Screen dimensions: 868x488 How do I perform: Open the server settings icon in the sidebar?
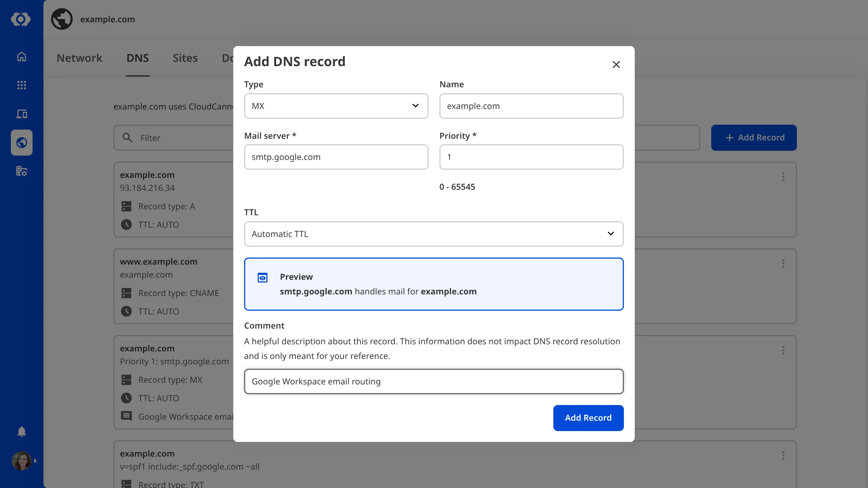21,171
